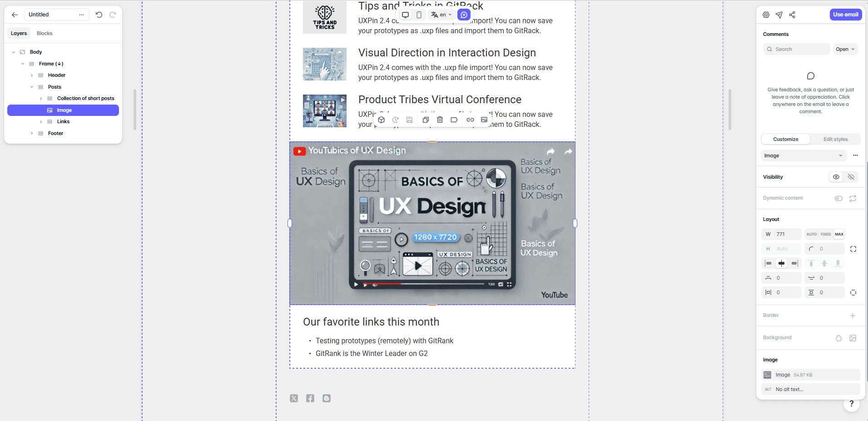The height and width of the screenshot is (421, 868).
Task: Select the Image layer row
Action: click(63, 110)
